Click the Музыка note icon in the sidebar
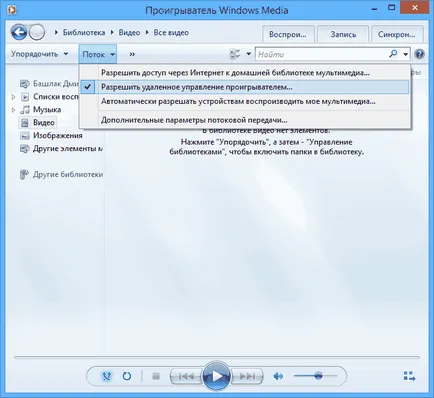 pyautogui.click(x=25, y=110)
